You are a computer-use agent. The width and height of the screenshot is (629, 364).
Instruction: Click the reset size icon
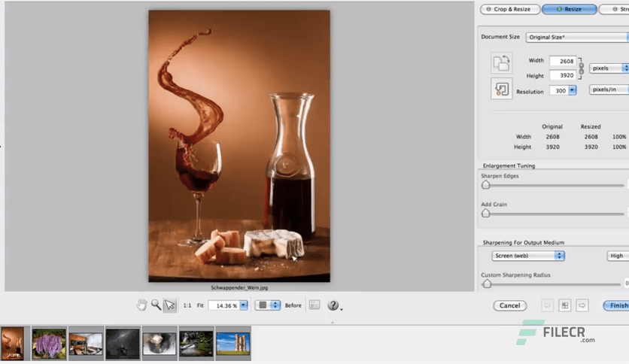(x=501, y=89)
